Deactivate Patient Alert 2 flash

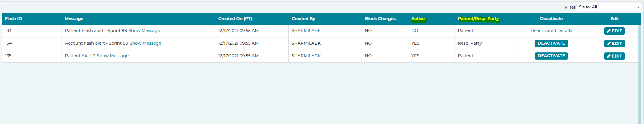pyautogui.click(x=551, y=56)
